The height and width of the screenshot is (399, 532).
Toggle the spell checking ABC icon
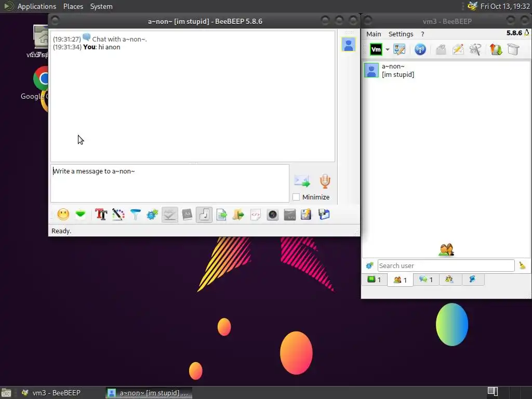170,215
